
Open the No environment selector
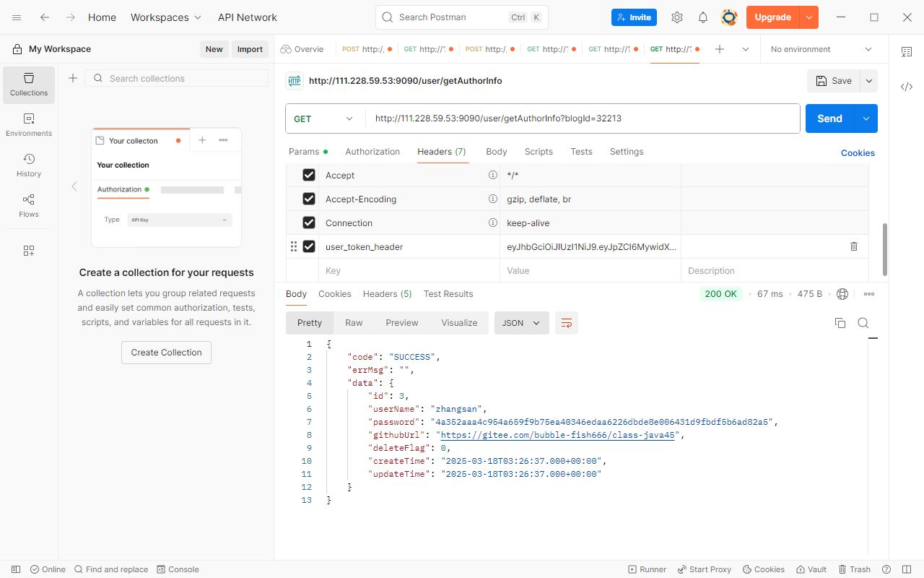tap(821, 49)
